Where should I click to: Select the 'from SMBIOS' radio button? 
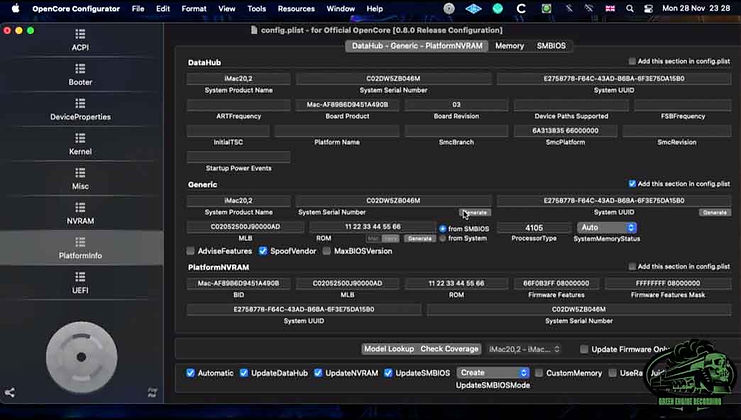[x=442, y=229]
